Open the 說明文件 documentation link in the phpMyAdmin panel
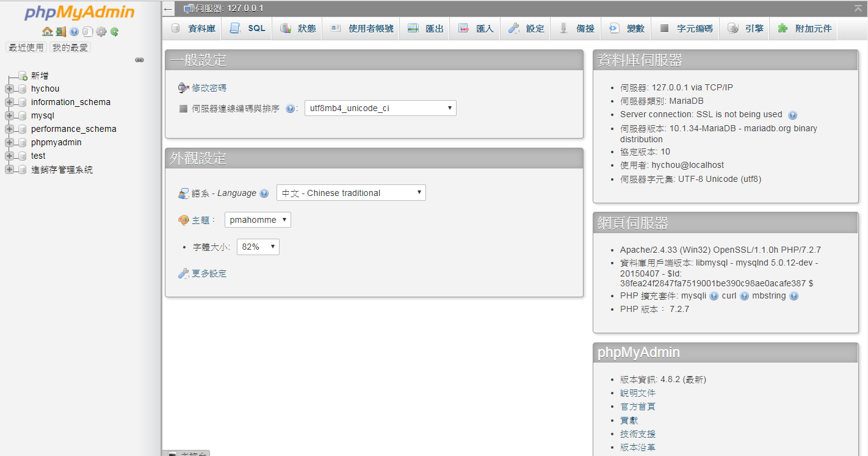Viewport: 868px width, 456px height. click(x=638, y=393)
